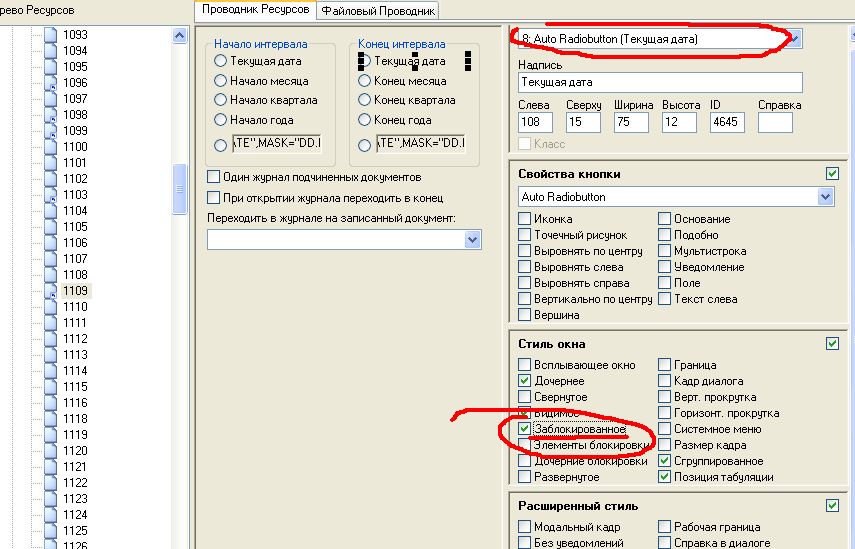855x549 pixels.
Task: Uncheck the Заблокированное window style option
Action: click(x=525, y=429)
